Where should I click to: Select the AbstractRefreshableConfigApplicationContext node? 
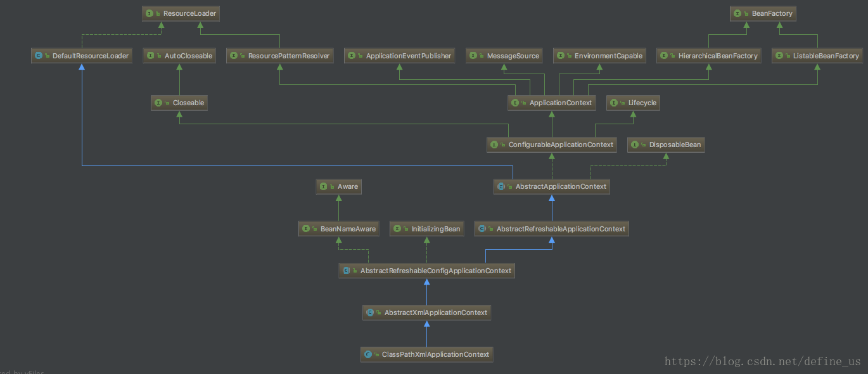427,271
